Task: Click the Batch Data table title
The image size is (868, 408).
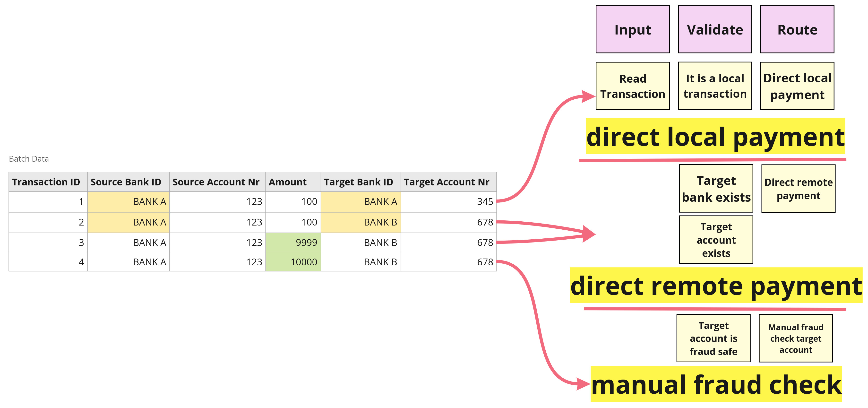Action: click(29, 159)
